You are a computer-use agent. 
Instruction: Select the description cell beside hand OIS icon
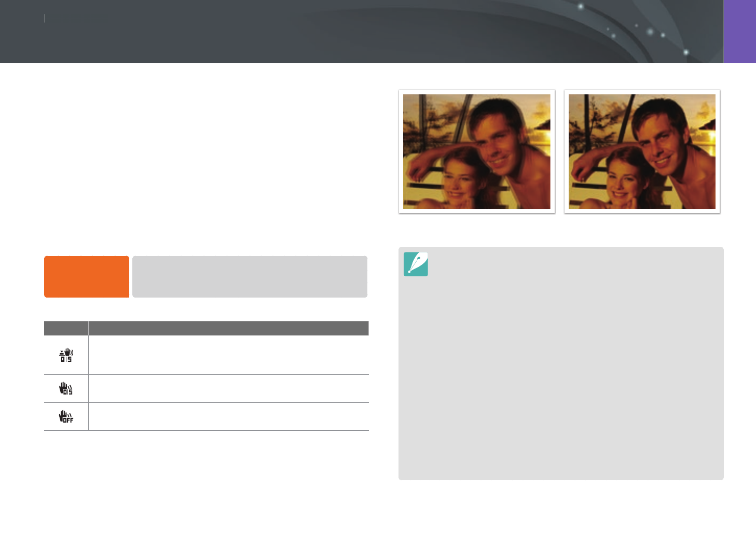228,389
